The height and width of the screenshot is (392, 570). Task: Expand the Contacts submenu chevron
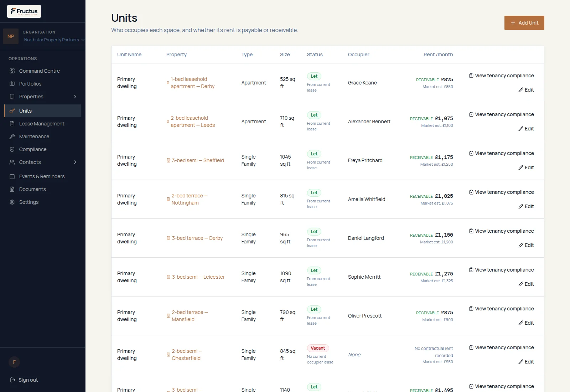point(75,162)
